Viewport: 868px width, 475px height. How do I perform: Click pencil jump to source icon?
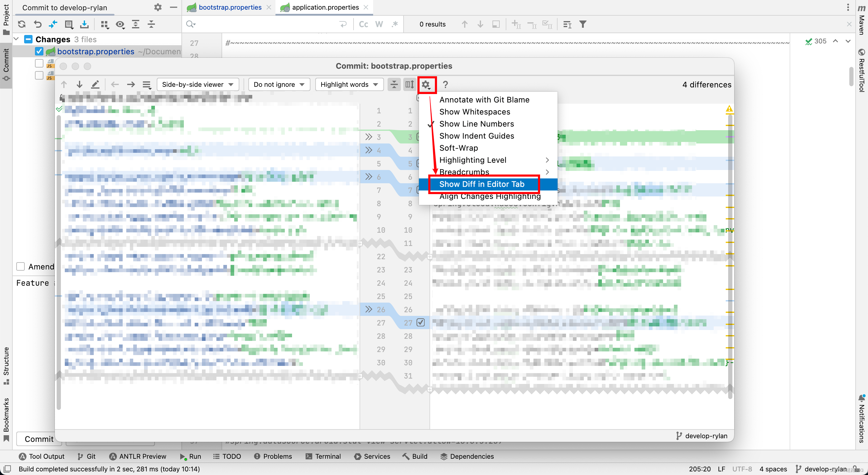[95, 85]
